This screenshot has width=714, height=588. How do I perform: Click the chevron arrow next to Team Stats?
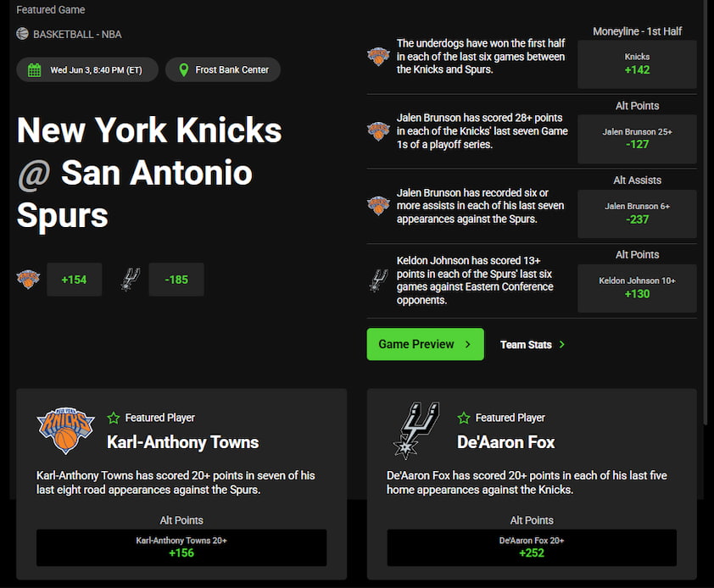(x=562, y=345)
